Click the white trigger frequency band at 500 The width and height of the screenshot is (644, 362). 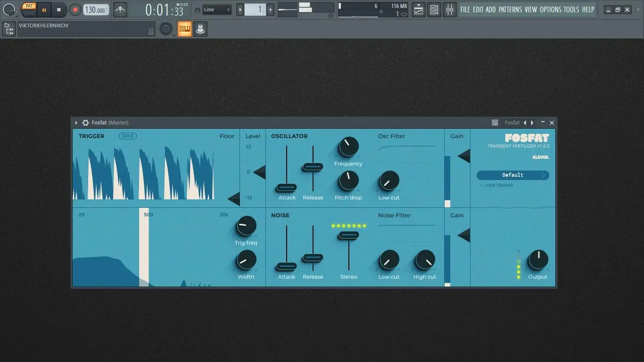pyautogui.click(x=144, y=247)
